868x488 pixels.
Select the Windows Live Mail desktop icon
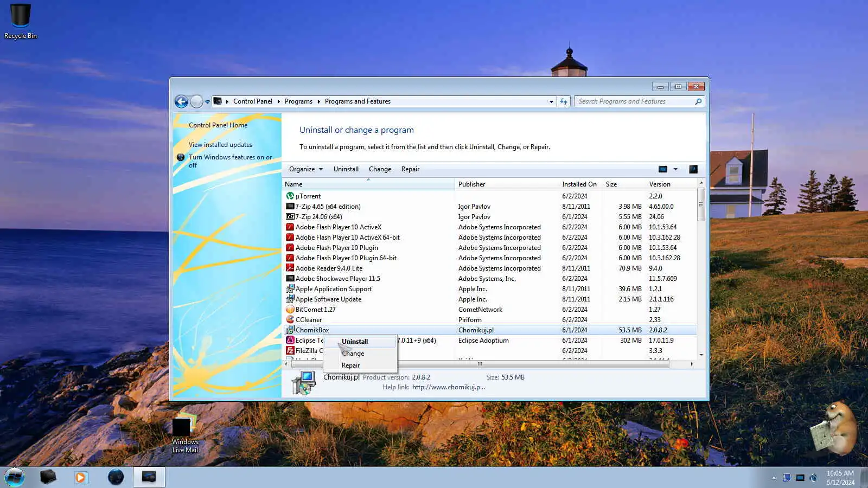(185, 433)
